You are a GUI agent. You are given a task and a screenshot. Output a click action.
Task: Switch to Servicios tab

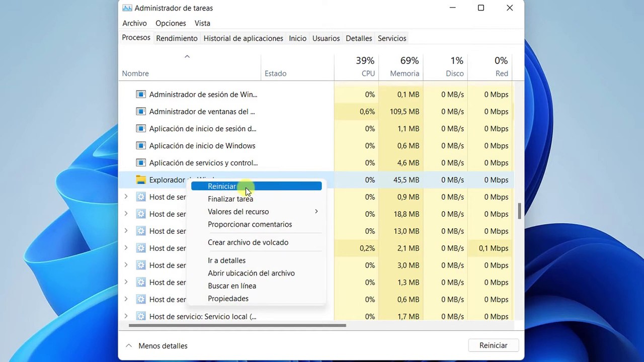click(392, 38)
